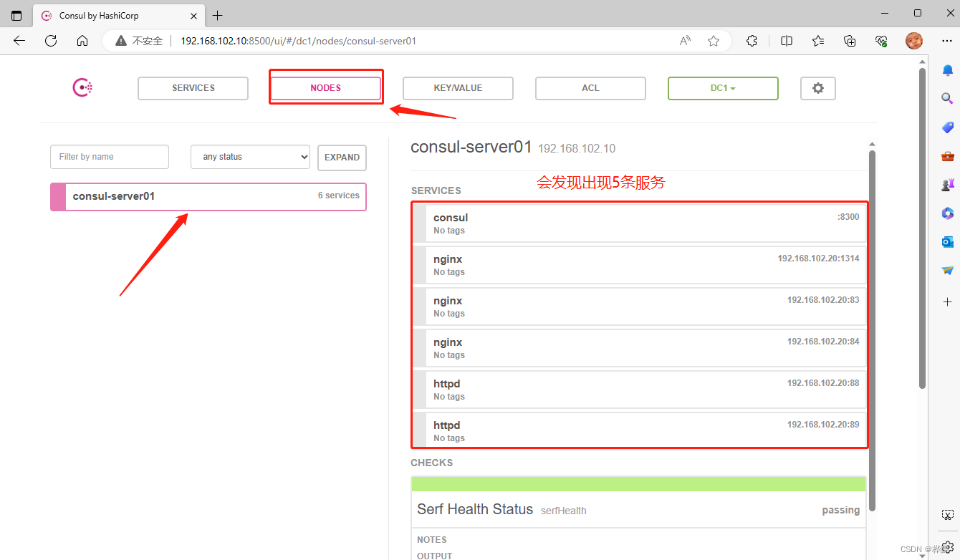Go back to previous page

pyautogui.click(x=19, y=41)
